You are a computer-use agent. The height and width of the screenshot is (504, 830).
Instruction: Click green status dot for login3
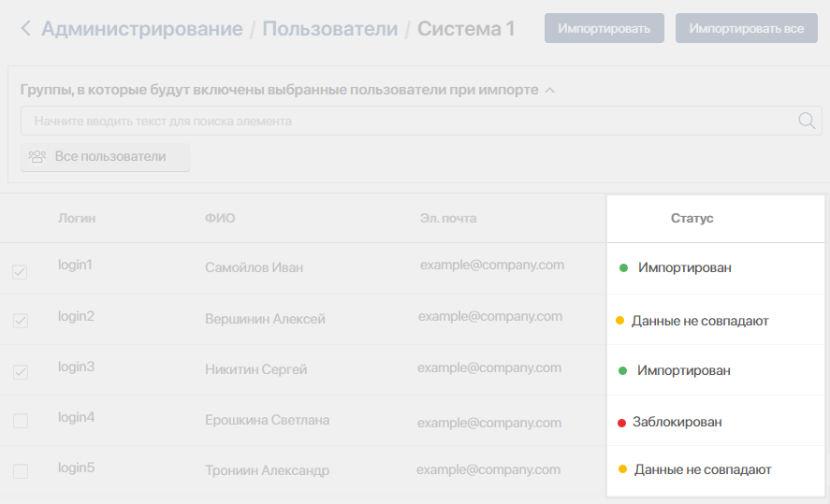[622, 370]
